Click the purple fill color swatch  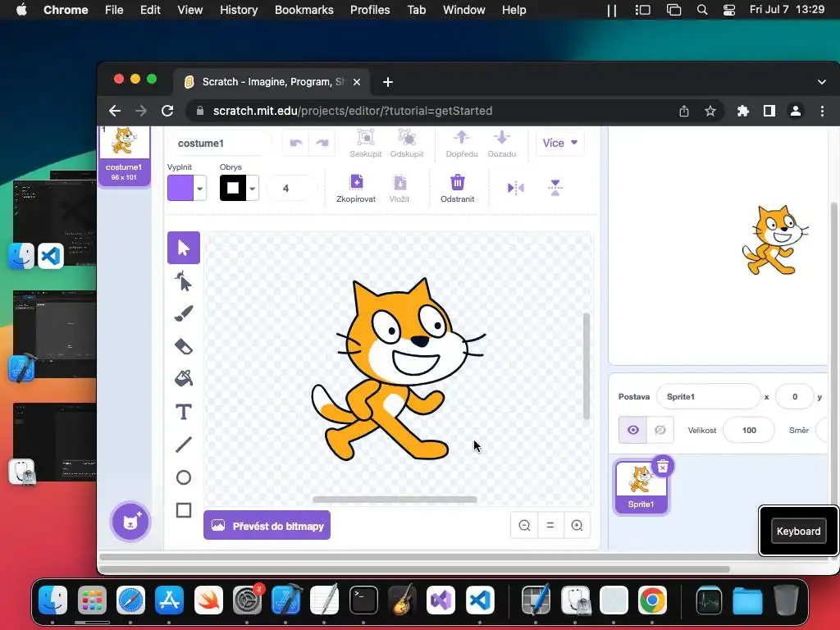[x=180, y=189]
